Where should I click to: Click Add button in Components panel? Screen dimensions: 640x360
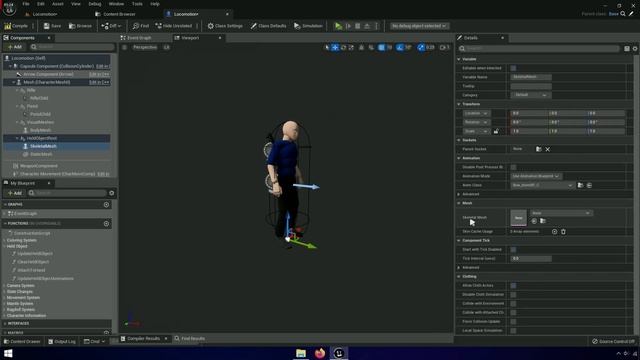[15, 47]
